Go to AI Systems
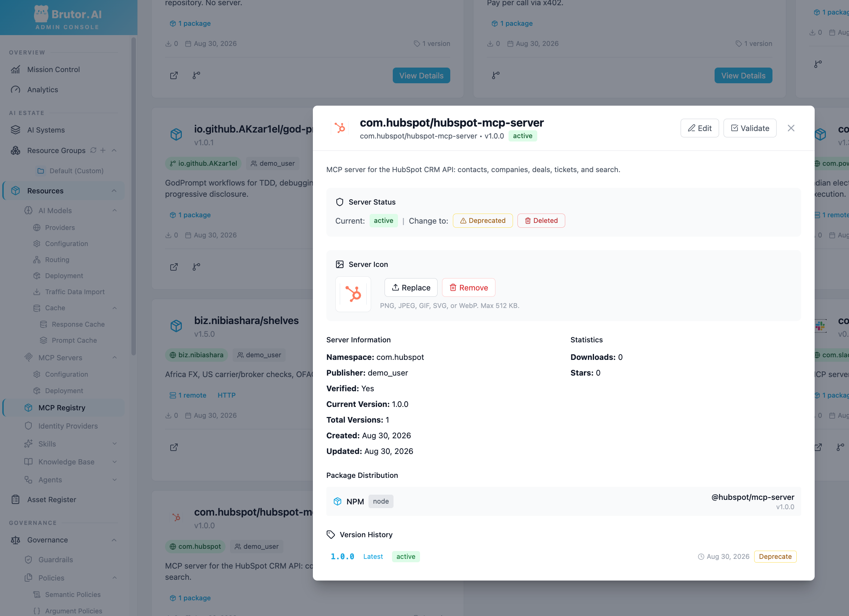This screenshot has height=616, width=849. 46,130
